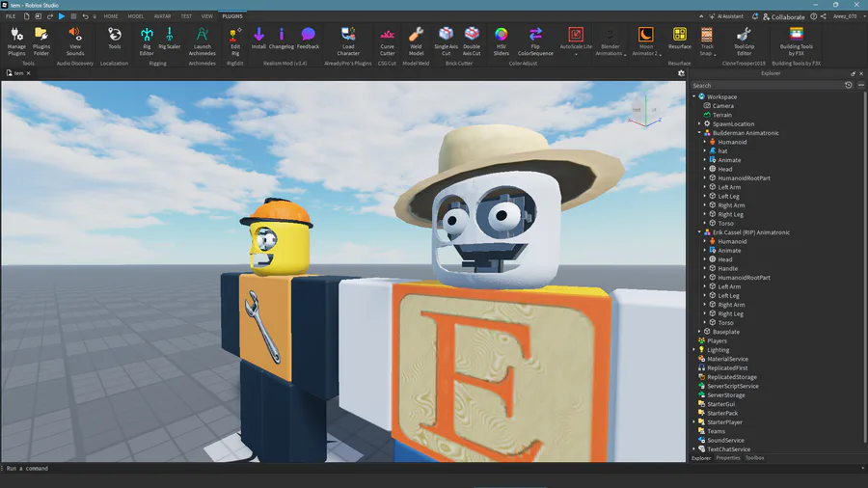Open the AI Assistant
The height and width of the screenshot is (488, 868).
coord(726,16)
